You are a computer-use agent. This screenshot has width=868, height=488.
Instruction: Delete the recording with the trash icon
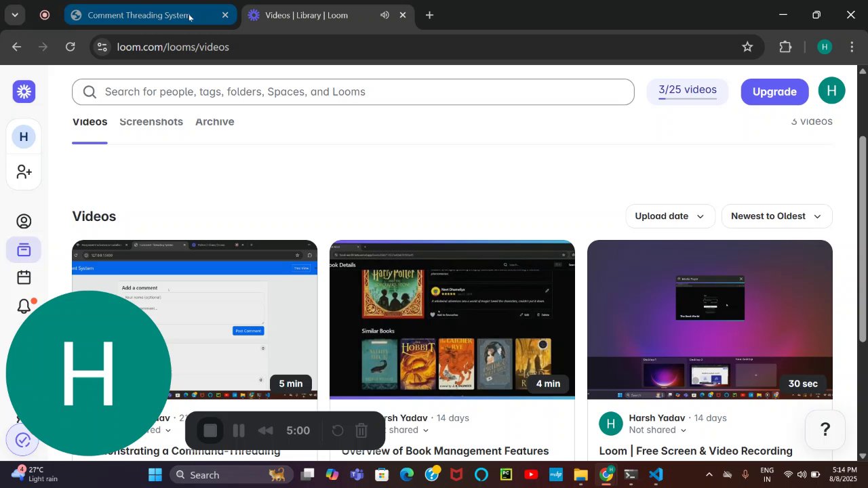361,430
